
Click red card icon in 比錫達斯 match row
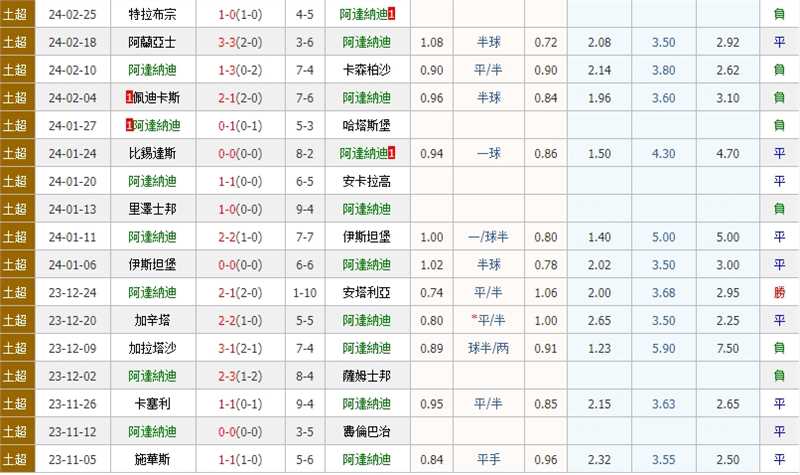(x=392, y=154)
